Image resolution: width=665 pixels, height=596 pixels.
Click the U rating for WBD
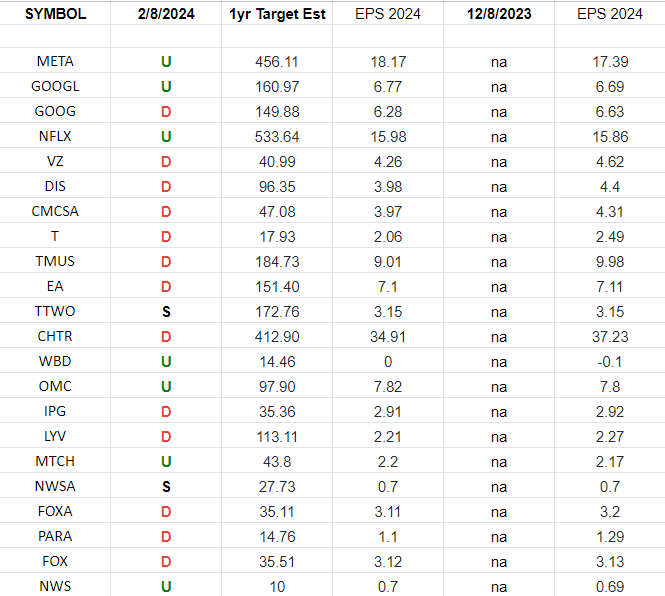tap(166, 362)
